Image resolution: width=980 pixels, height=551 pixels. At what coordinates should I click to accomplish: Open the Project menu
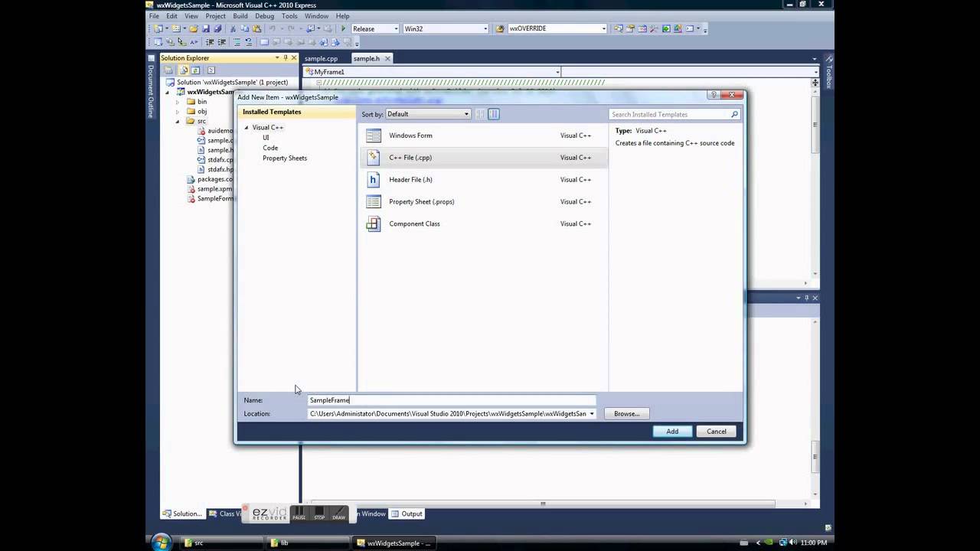(215, 16)
